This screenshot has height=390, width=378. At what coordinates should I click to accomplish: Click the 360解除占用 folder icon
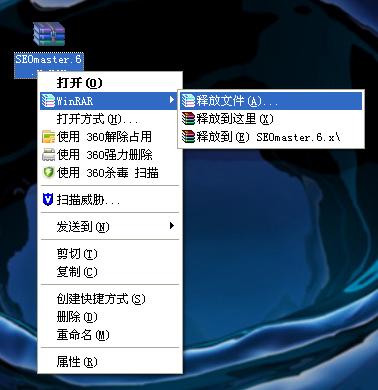tap(48, 137)
